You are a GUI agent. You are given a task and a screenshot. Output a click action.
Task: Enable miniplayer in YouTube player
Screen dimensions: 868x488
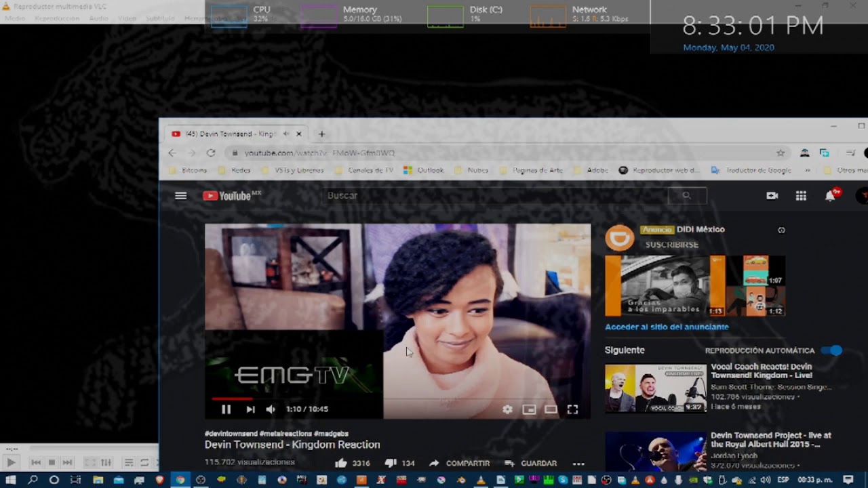529,409
